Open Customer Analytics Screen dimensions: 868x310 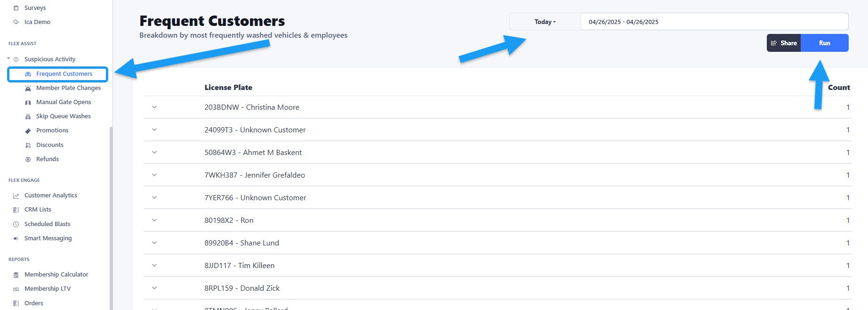pos(51,196)
